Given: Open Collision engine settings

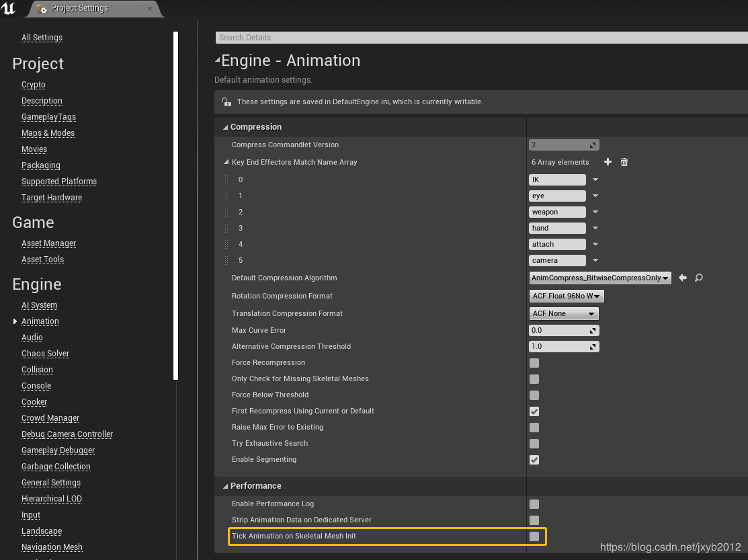Looking at the screenshot, I should pos(37,370).
